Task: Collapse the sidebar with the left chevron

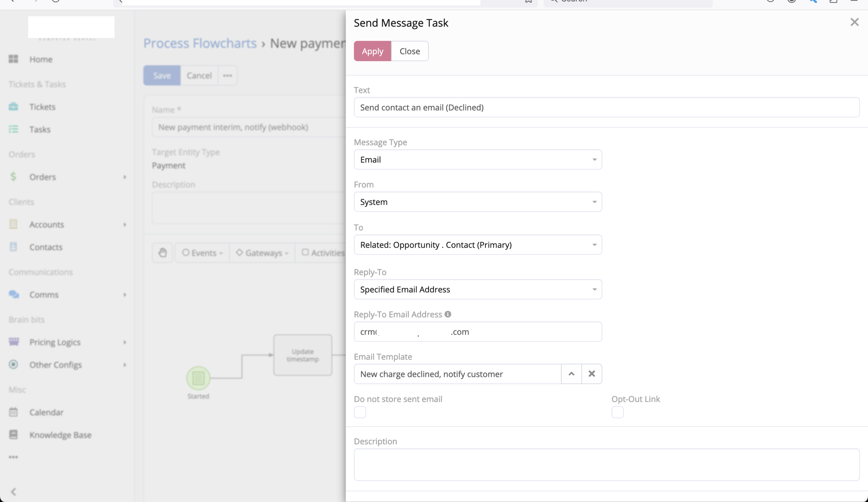Action: pyautogui.click(x=13, y=491)
